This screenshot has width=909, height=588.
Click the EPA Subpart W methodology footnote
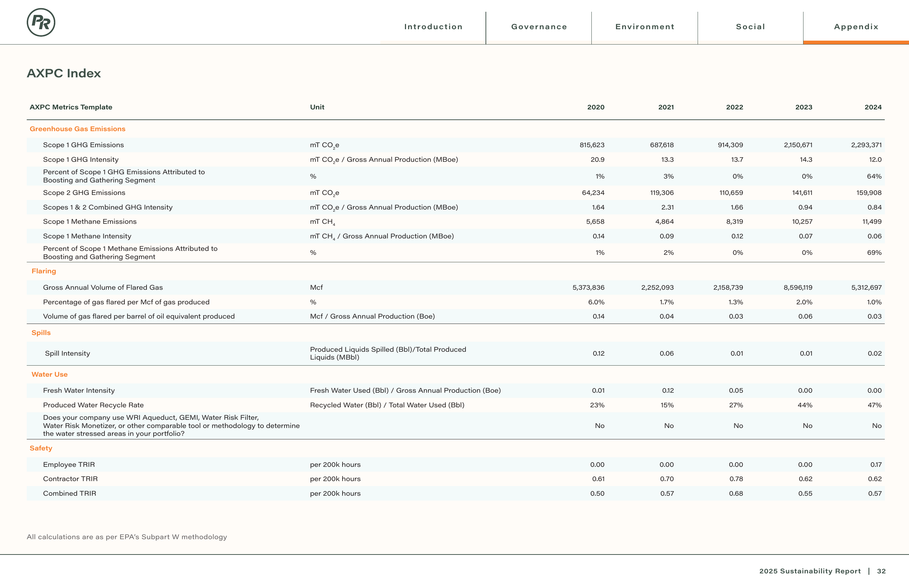[x=127, y=537]
